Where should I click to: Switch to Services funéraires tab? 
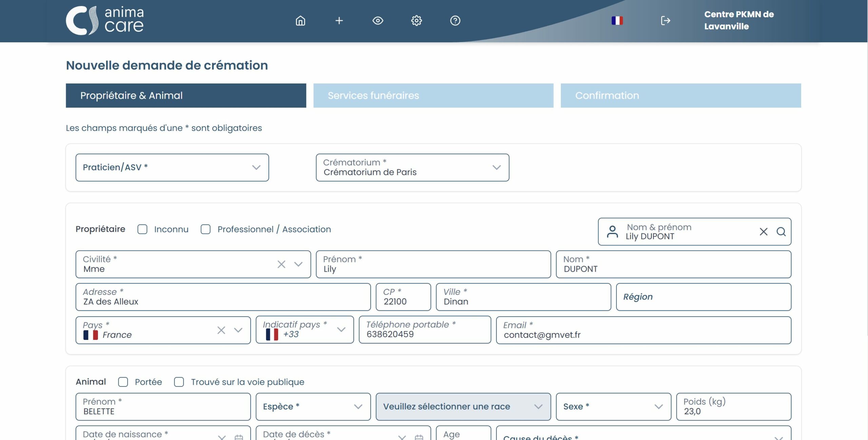click(433, 96)
